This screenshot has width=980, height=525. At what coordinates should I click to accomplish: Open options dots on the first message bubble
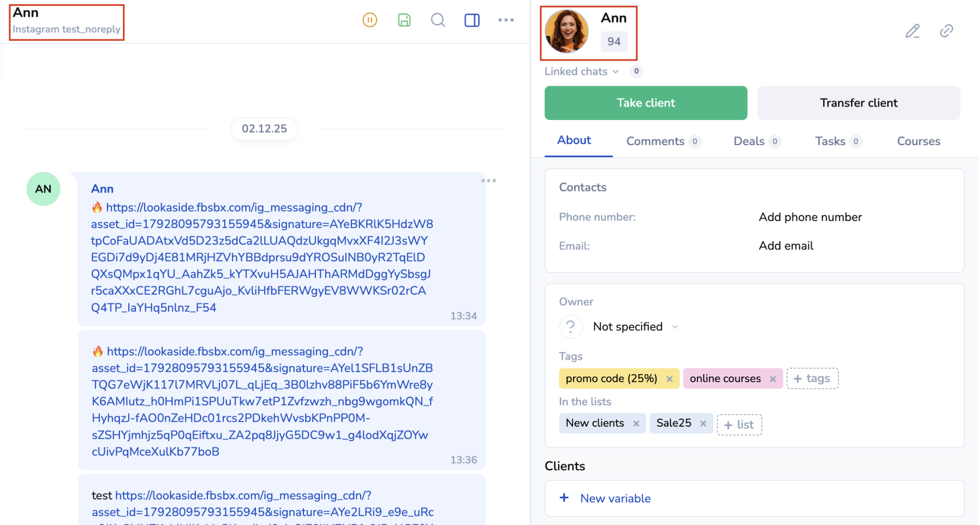tap(488, 181)
